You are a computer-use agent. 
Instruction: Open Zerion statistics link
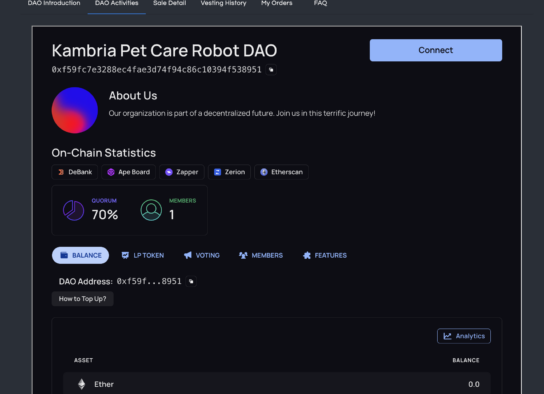(x=229, y=172)
